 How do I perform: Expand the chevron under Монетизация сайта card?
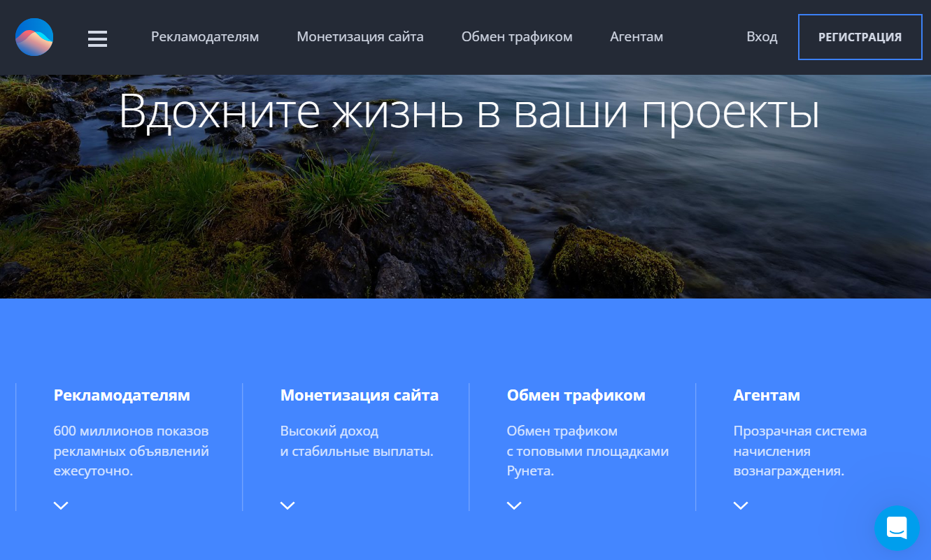pyautogui.click(x=287, y=505)
